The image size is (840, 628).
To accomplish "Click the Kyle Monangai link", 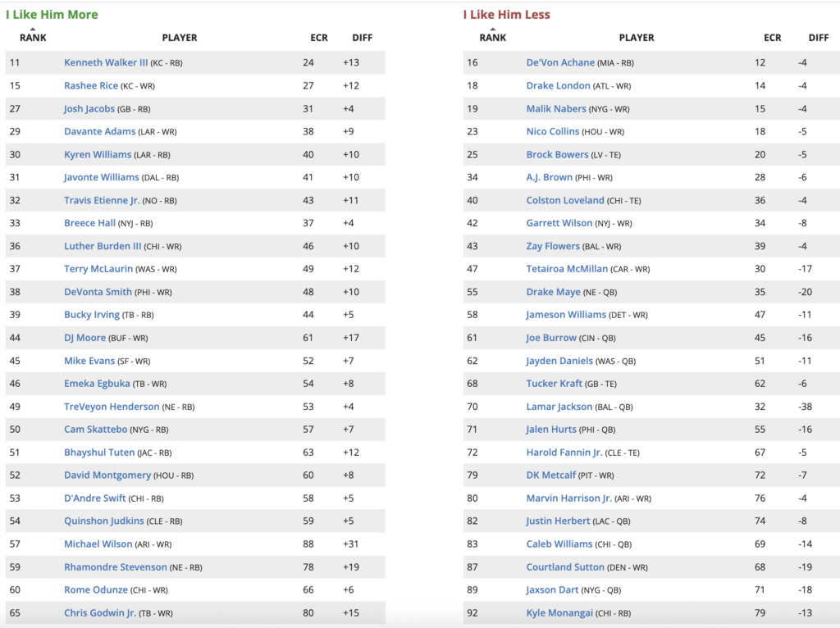I will (x=560, y=612).
